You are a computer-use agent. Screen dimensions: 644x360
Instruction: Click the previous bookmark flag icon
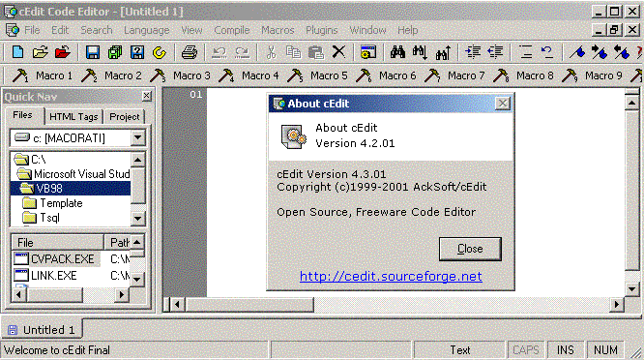[622, 52]
